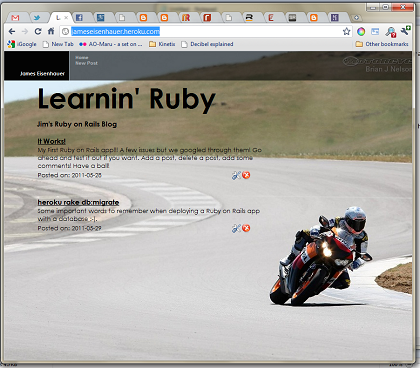
Task: Click the Posted on: 2011-05-28 date
Action: point(70,175)
